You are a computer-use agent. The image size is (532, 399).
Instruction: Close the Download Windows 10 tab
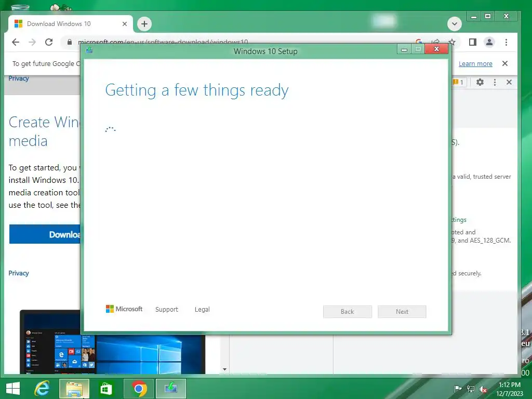[125, 24]
